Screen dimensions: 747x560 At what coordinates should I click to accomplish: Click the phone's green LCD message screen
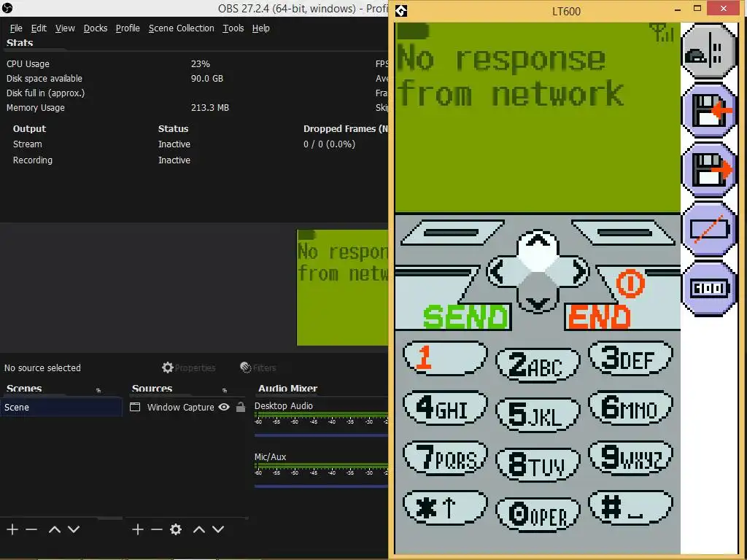tap(538, 117)
